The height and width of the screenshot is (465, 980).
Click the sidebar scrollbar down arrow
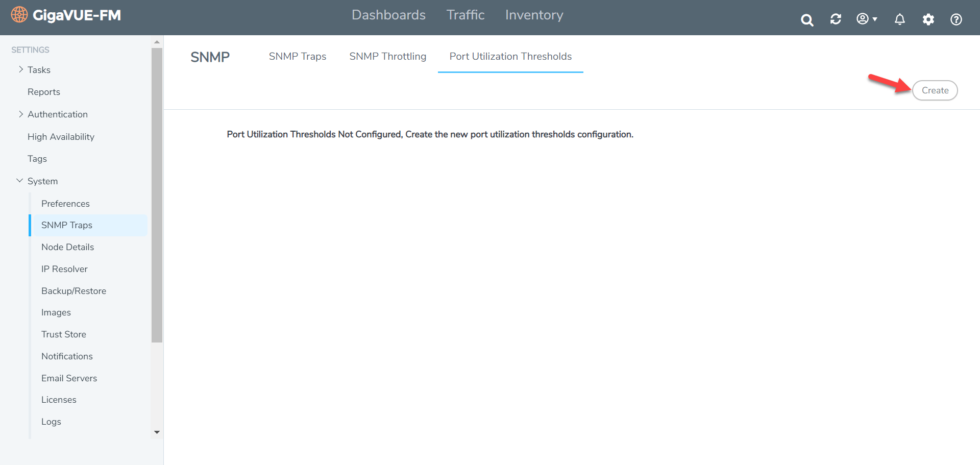[157, 432]
